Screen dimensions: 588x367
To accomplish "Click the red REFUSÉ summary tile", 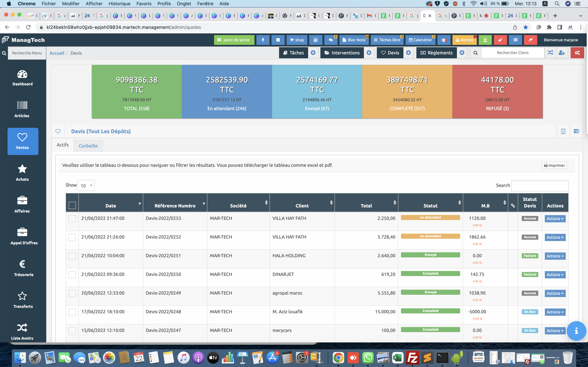I will (x=497, y=92).
